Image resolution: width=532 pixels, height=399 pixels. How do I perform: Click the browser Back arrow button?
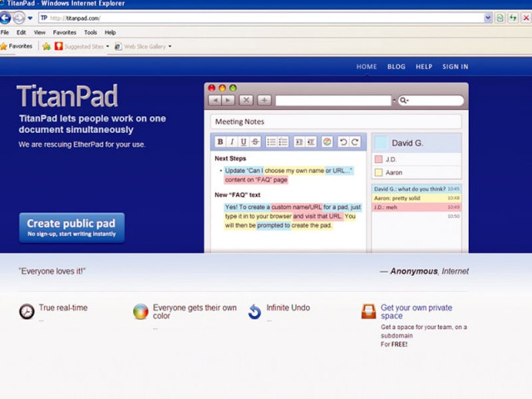5,17
